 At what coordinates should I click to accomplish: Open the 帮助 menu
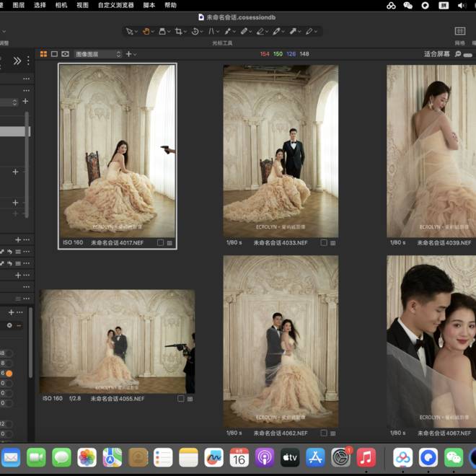click(170, 5)
